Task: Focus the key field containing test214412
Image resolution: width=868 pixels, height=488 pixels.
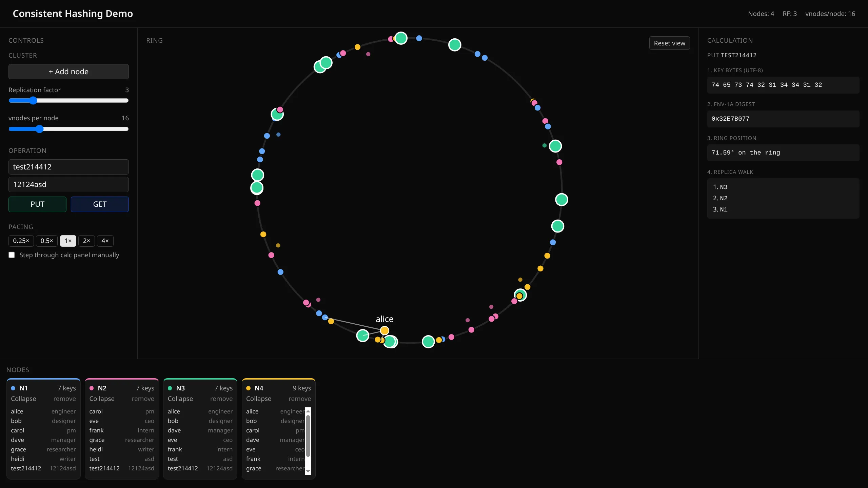Action: coord(68,167)
